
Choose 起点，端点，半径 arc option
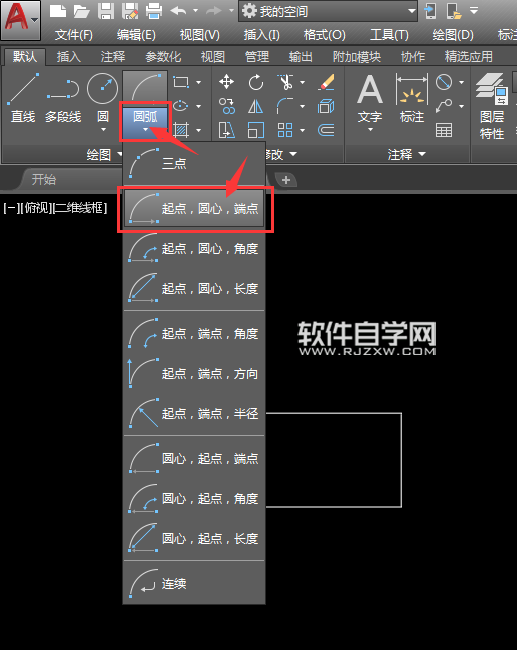point(194,413)
